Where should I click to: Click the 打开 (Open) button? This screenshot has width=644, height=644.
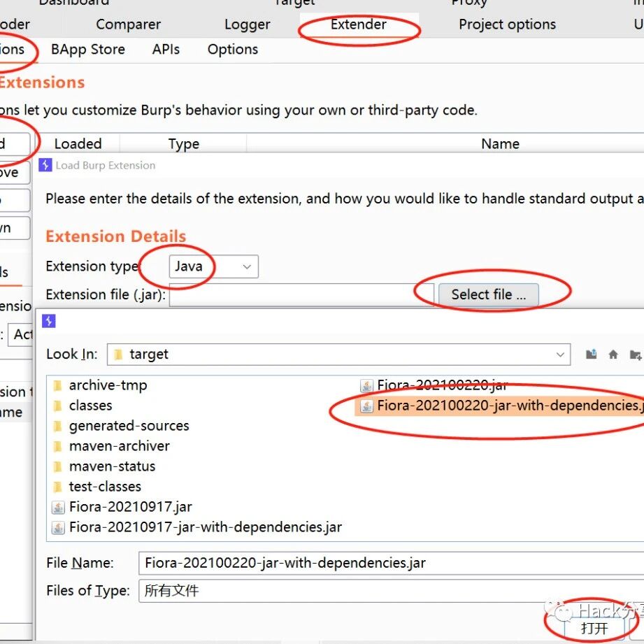click(x=594, y=629)
